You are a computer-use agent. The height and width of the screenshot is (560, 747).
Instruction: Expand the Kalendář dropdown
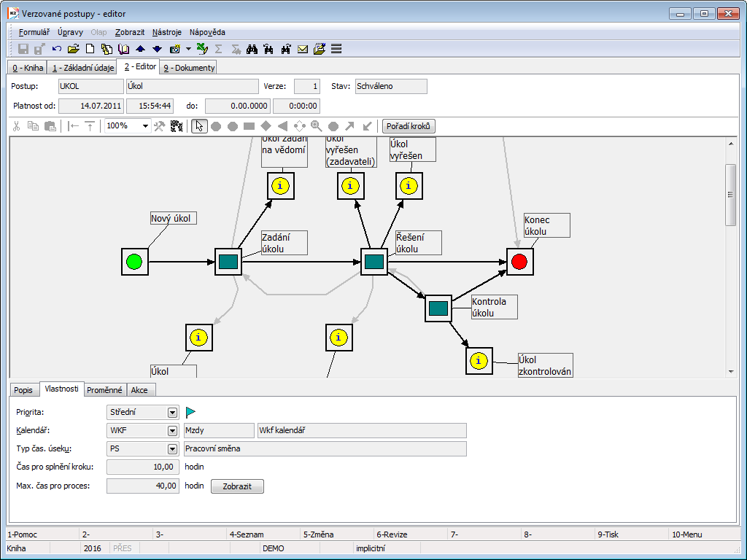(x=173, y=430)
